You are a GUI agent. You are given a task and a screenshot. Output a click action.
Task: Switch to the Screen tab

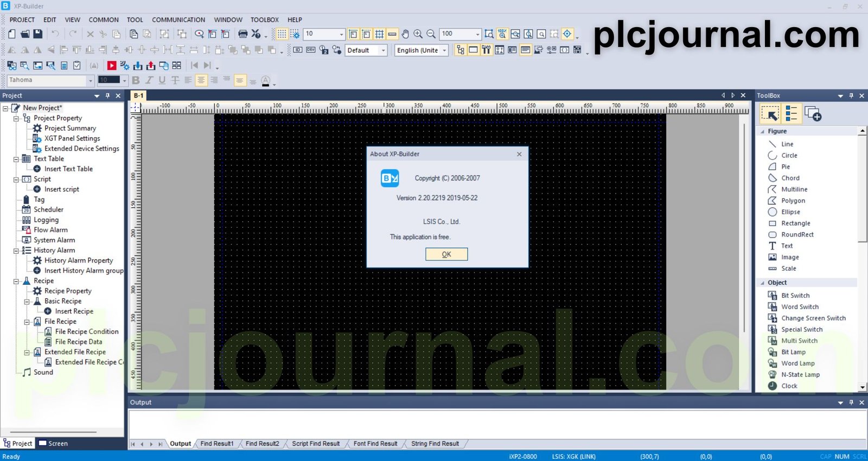click(53, 443)
